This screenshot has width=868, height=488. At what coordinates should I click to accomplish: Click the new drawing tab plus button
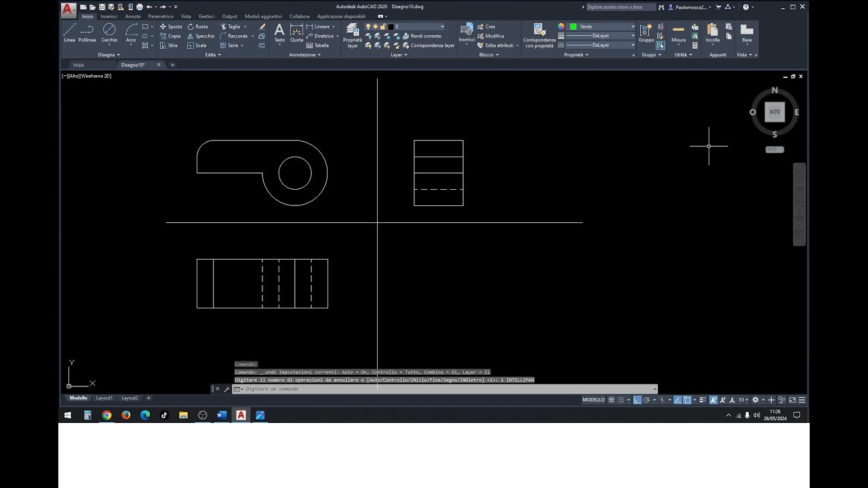coord(172,65)
